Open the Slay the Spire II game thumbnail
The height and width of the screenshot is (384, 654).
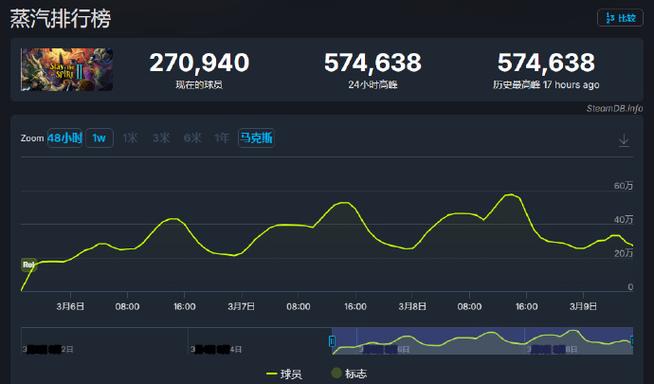67,69
